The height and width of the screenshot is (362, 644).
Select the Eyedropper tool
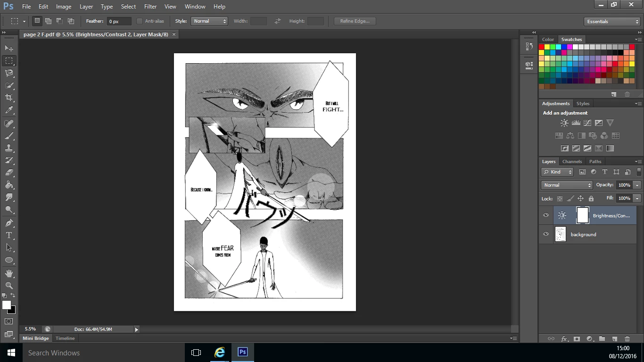[x=9, y=110]
